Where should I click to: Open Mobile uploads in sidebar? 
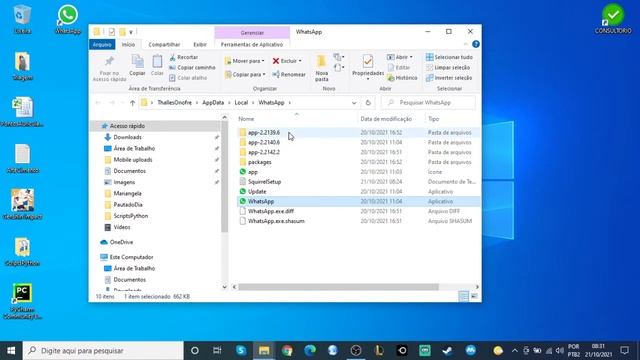coord(133,160)
